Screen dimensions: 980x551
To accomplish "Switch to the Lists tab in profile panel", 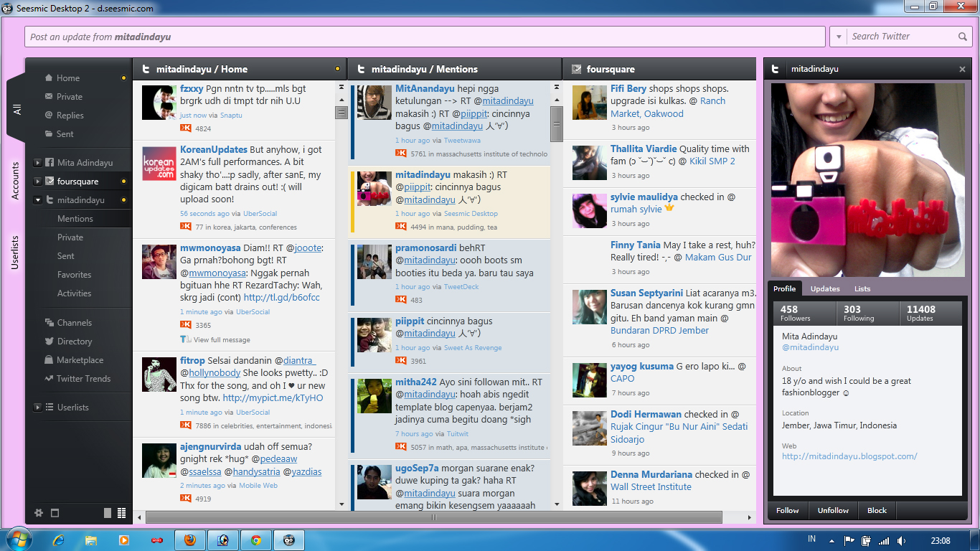I will pos(862,289).
